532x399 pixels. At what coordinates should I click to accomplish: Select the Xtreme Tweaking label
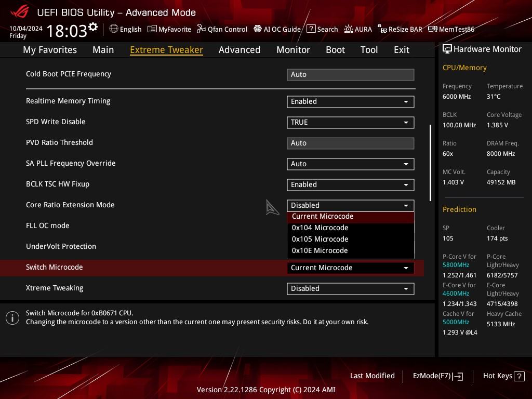point(55,288)
